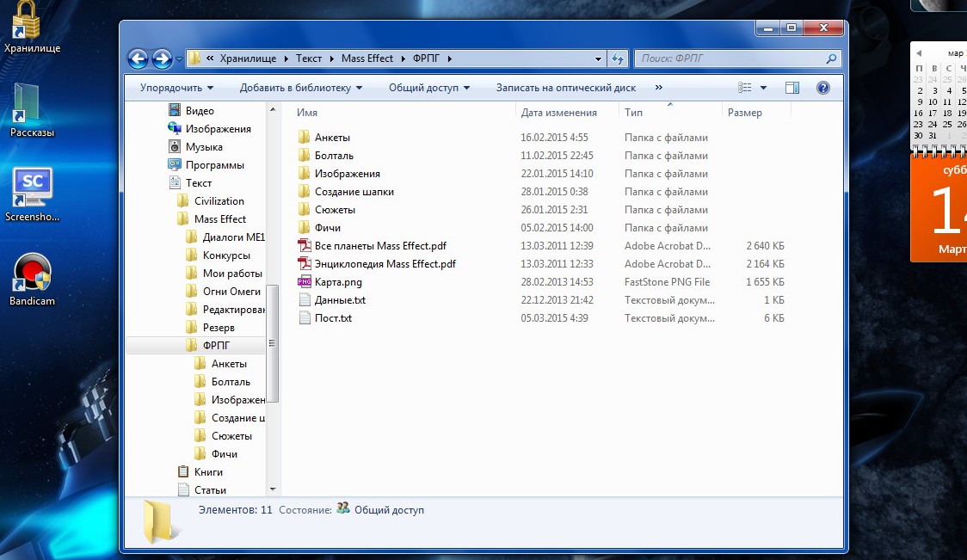Select the Bandicam desktop shortcut
Image resolution: width=967 pixels, height=560 pixels.
[x=32, y=280]
